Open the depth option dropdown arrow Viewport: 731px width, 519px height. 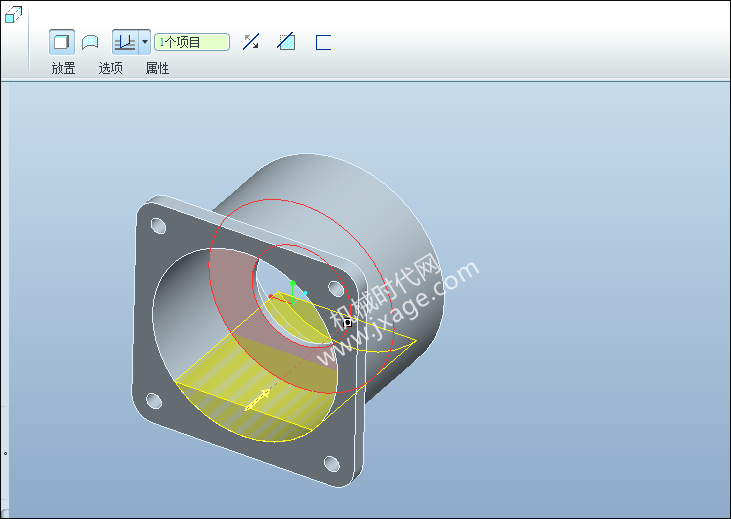tap(145, 42)
